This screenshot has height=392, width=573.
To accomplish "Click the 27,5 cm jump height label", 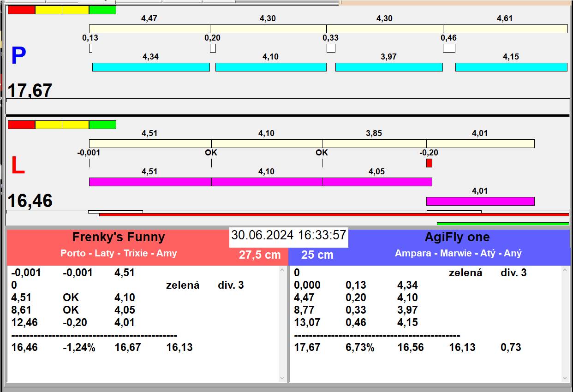I will pos(260,255).
